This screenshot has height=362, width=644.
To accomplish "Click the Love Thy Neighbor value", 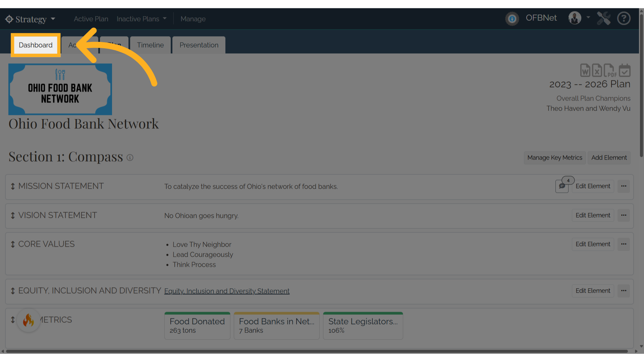I will [202, 245].
